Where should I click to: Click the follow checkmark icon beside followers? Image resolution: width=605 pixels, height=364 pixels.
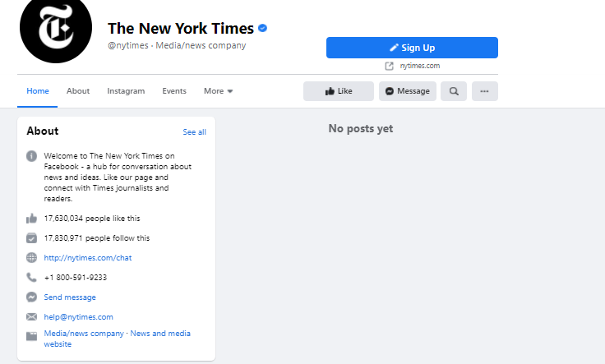(x=31, y=238)
